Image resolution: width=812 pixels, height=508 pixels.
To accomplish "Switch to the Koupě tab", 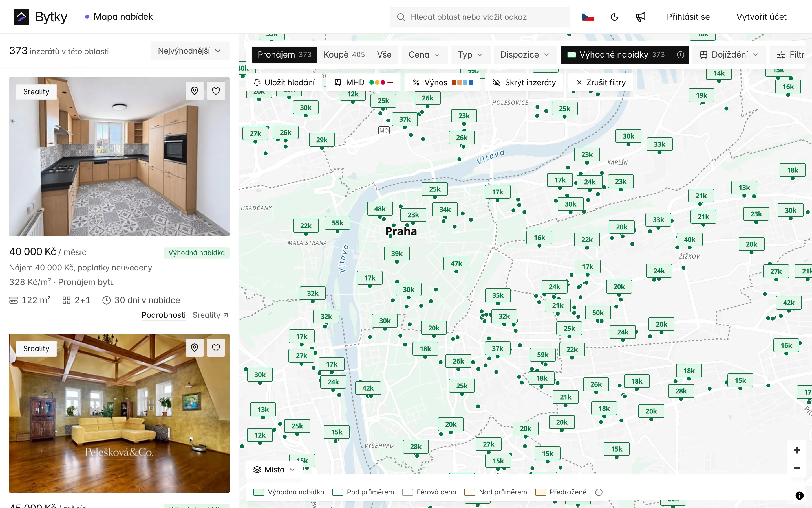I will pos(344,55).
